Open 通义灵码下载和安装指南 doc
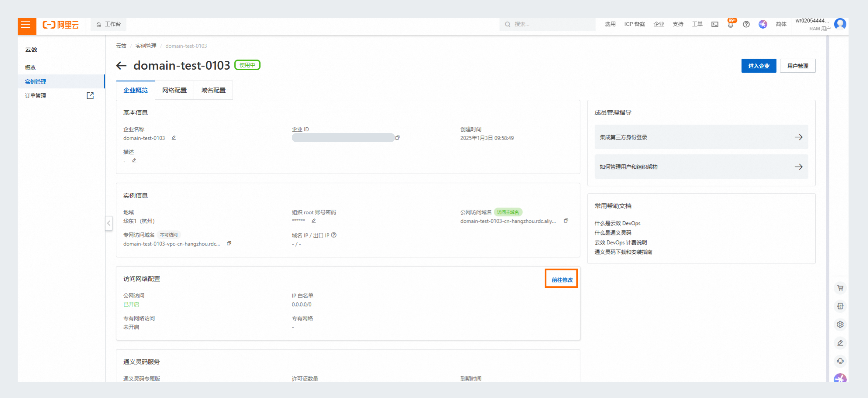868x398 pixels. click(623, 252)
